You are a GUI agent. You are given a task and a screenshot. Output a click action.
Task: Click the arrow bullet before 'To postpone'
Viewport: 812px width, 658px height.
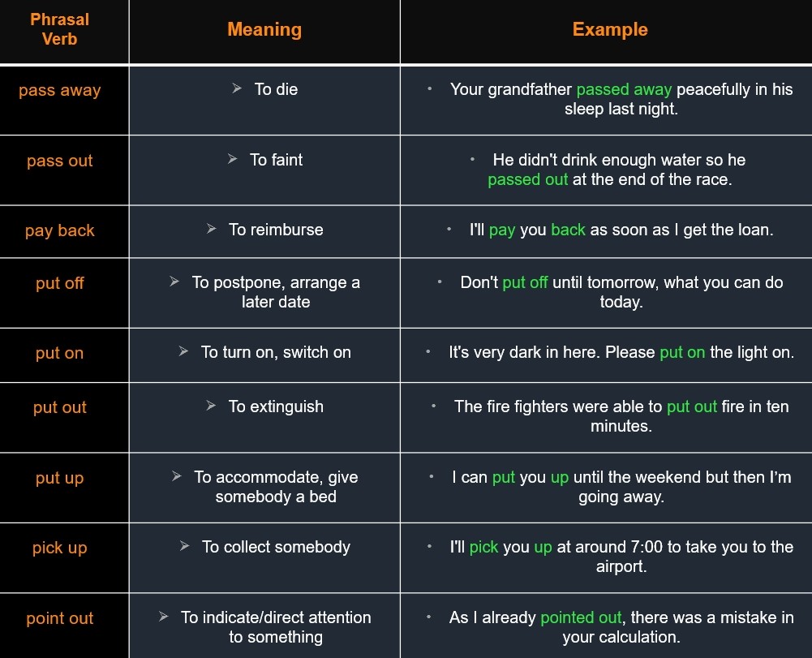(174, 282)
